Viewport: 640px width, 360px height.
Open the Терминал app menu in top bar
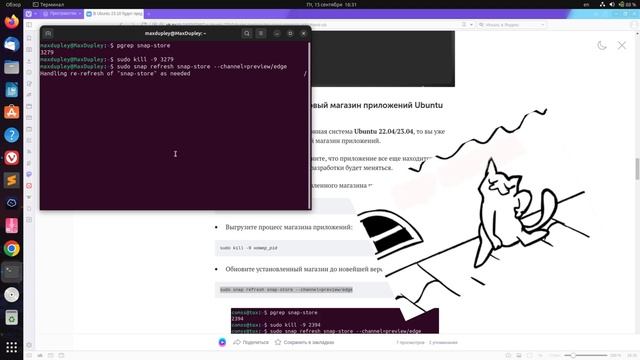[x=49, y=4]
